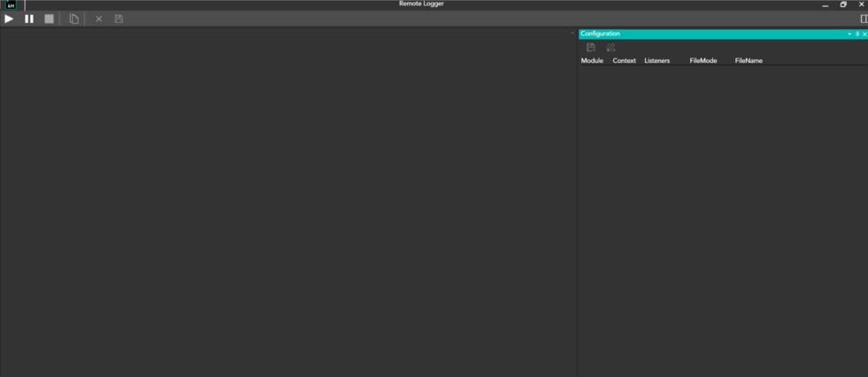The image size is (868, 377).
Task: Sort by the FileName column header
Action: pos(749,61)
